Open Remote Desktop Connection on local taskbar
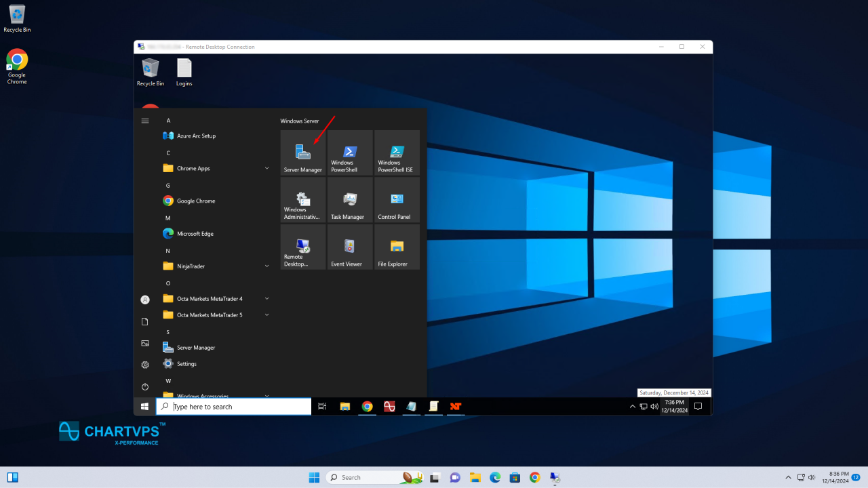 click(x=555, y=477)
